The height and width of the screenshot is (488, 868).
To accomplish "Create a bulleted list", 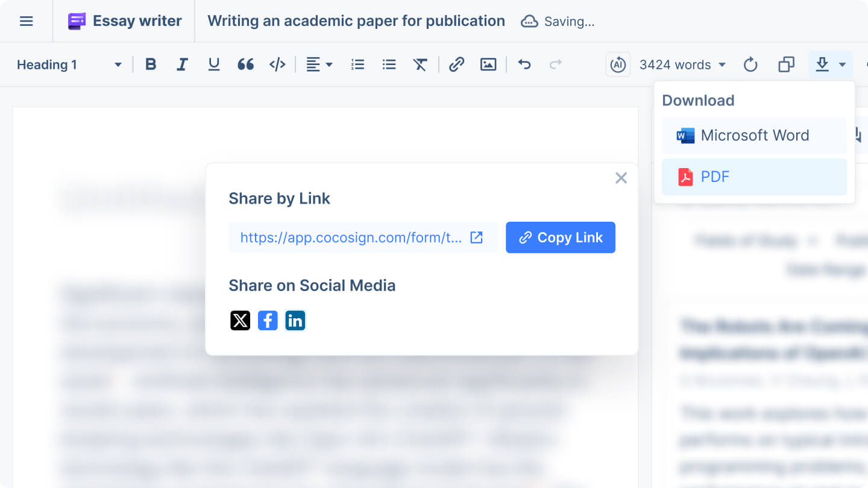I will tap(389, 64).
